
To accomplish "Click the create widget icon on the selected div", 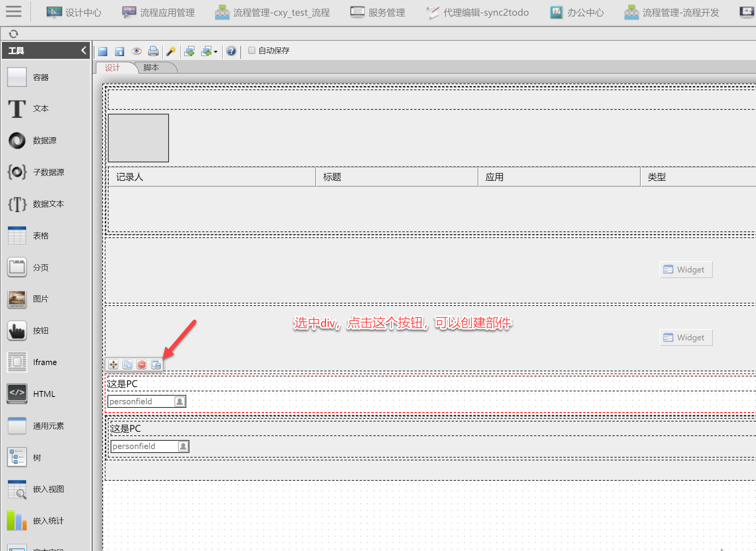I will [156, 365].
